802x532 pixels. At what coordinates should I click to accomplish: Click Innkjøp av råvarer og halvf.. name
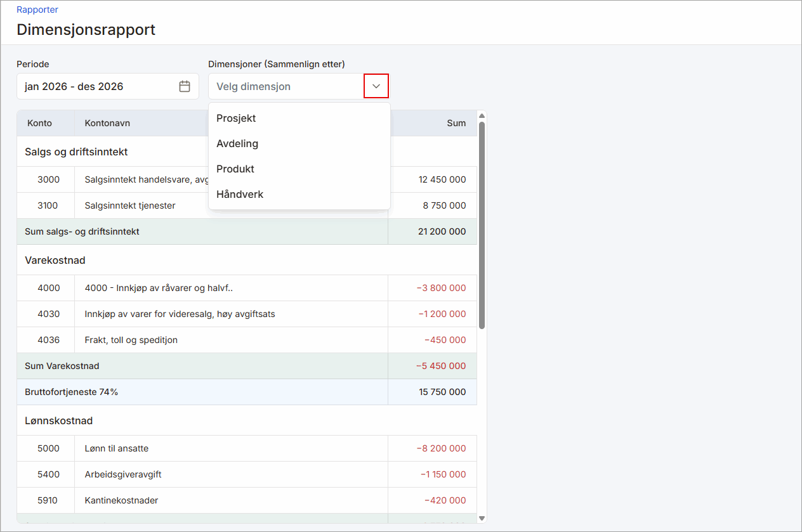point(159,288)
